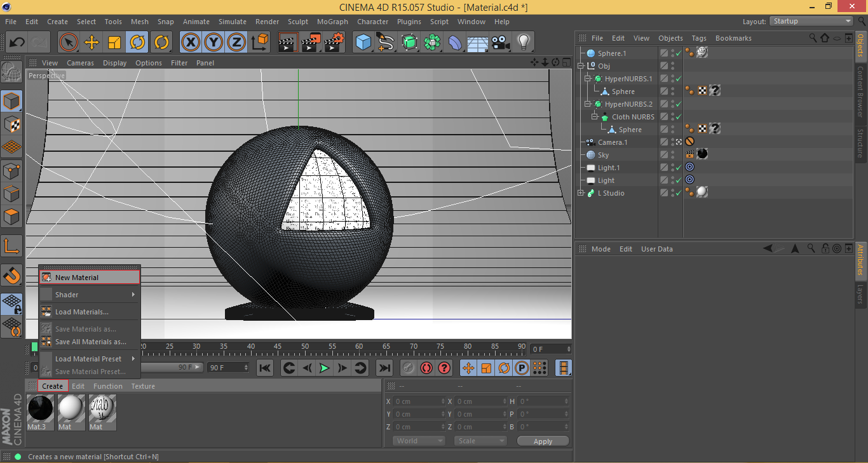The height and width of the screenshot is (463, 868).
Task: Open the viewport Cameras menu
Action: (x=80, y=63)
